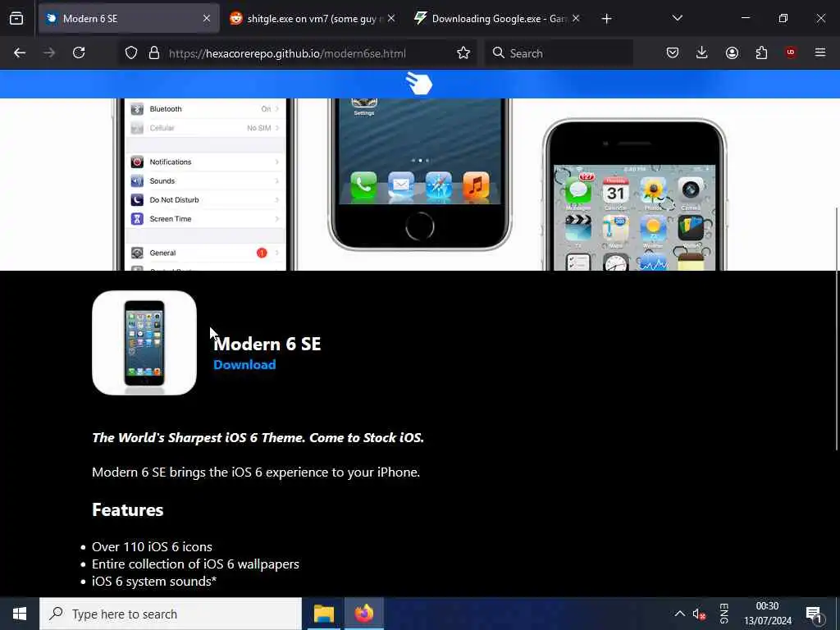Click General row in settings screenshot
This screenshot has height=630, width=840.
pos(205,253)
